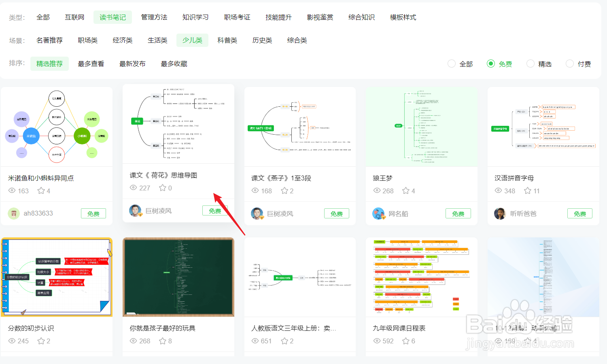Image resolution: width=607 pixels, height=364 pixels.
Task: Select the 免费 price radio button
Action: coord(491,64)
